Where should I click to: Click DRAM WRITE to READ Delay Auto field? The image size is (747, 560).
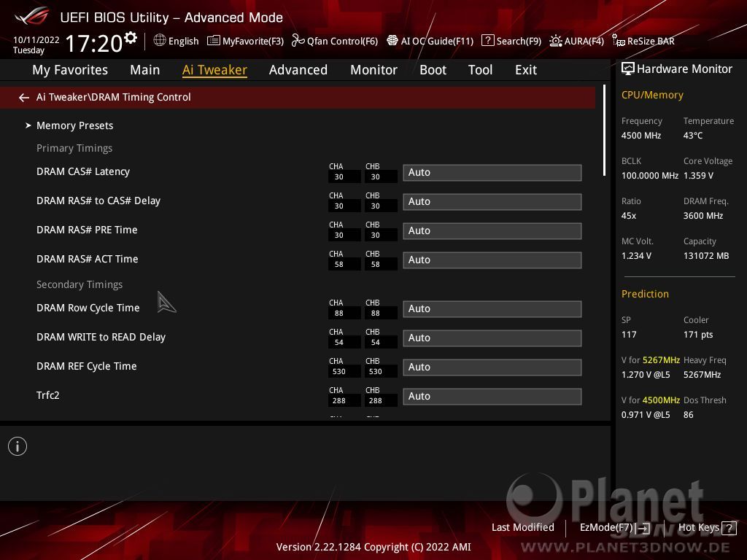tap(492, 338)
